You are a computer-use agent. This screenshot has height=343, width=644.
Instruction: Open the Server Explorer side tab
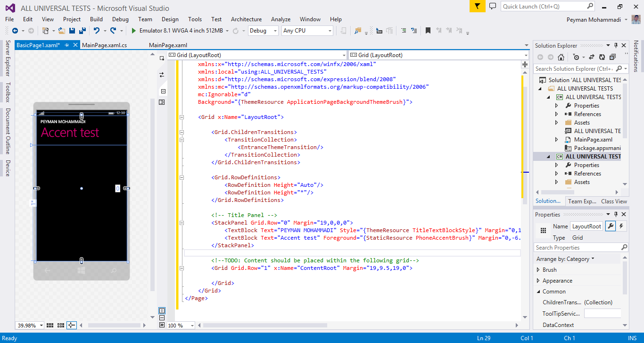click(7, 59)
